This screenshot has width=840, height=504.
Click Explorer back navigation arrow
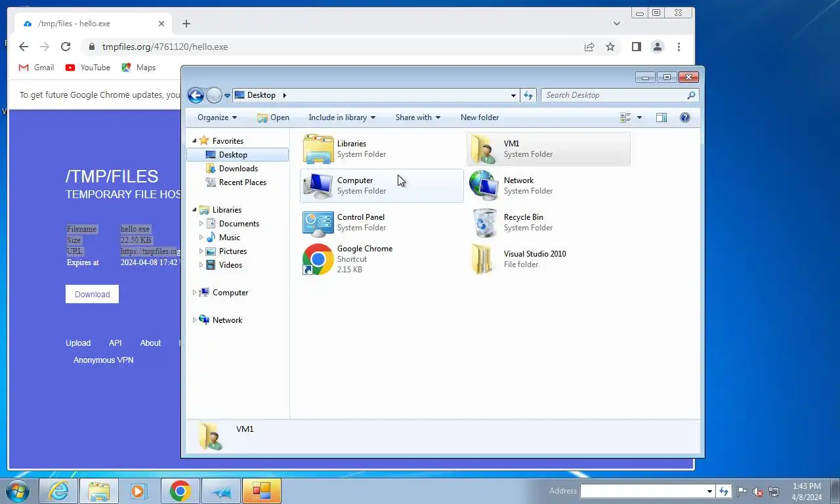tap(196, 95)
